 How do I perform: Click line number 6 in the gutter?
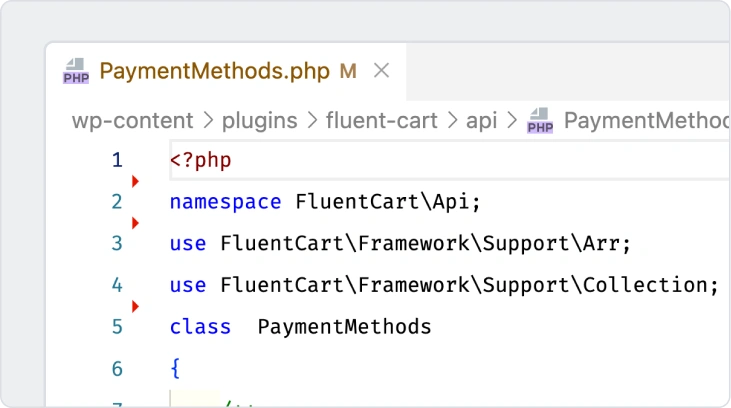coord(117,369)
